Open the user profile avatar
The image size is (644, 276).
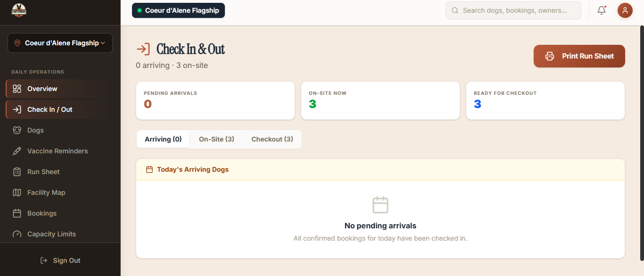(625, 10)
